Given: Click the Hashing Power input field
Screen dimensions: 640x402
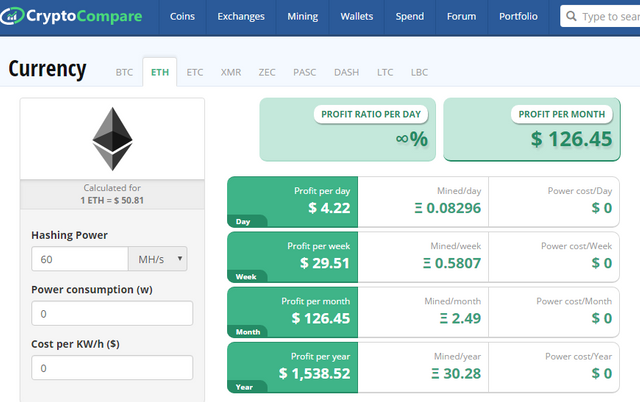Looking at the screenshot, I should coord(80,259).
